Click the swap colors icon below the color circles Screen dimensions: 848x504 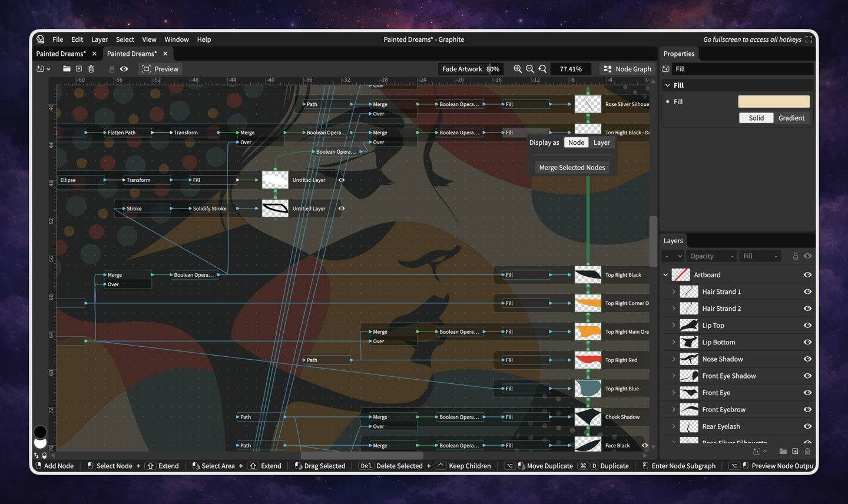pyautogui.click(x=36, y=455)
